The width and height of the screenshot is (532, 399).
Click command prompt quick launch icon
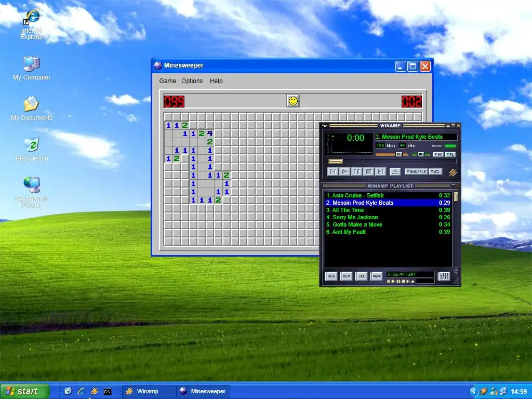(x=108, y=392)
